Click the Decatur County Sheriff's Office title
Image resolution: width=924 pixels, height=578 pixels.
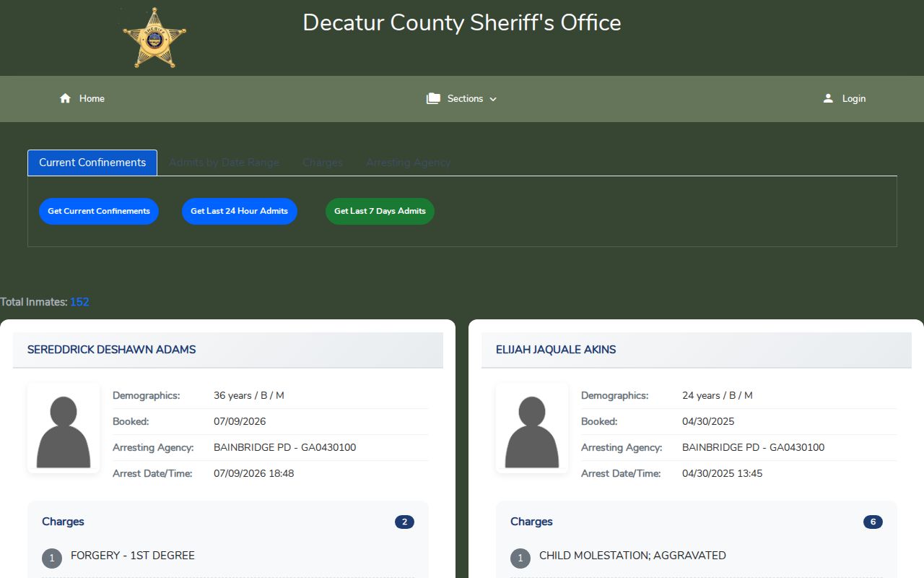[462, 22]
